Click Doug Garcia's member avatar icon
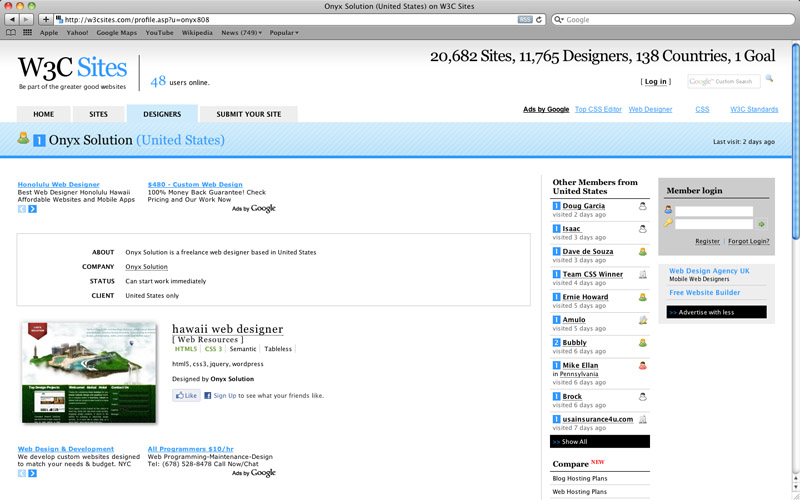800x500 pixels. point(643,206)
